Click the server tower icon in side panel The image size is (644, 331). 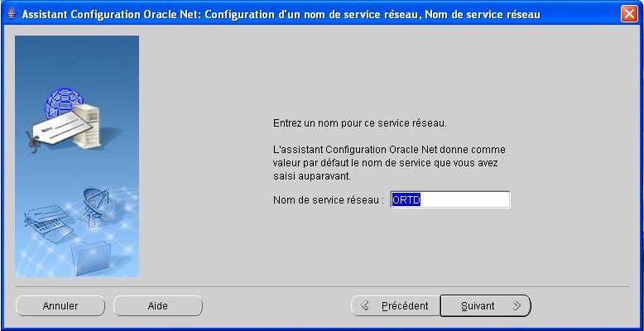coord(87,125)
